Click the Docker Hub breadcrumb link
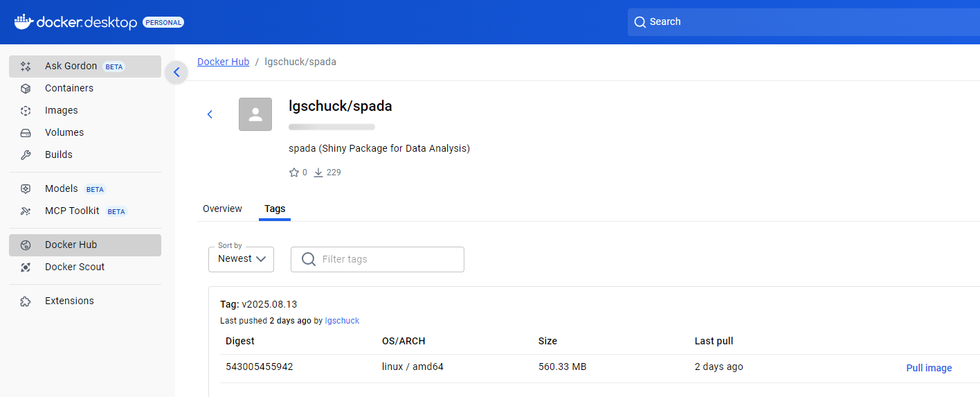Viewport: 980px width, 397px height. point(223,62)
